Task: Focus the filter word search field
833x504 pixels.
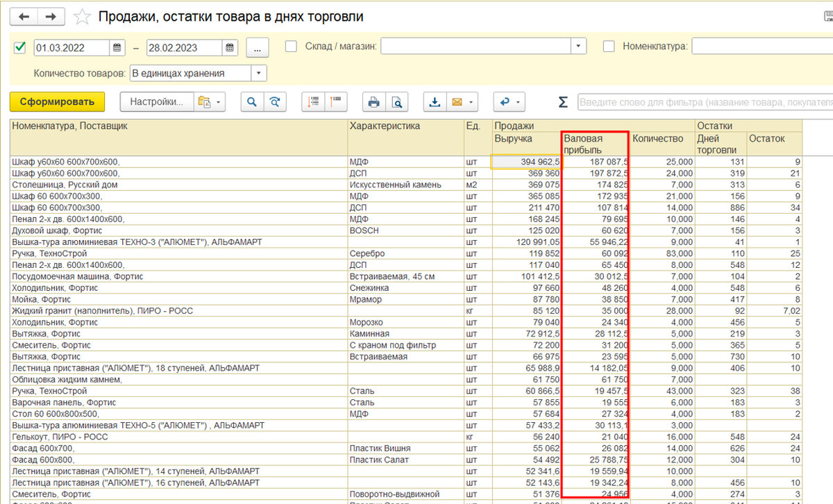Action: pos(705,102)
